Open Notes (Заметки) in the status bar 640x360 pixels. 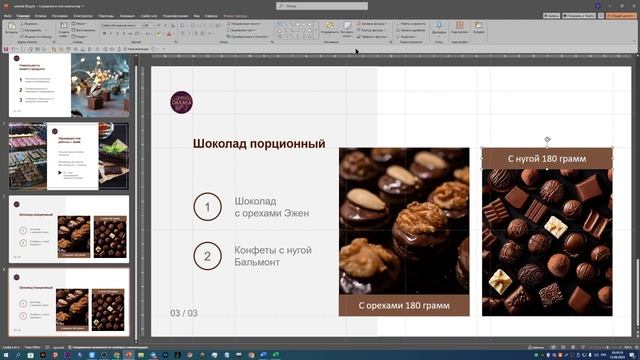point(536,347)
